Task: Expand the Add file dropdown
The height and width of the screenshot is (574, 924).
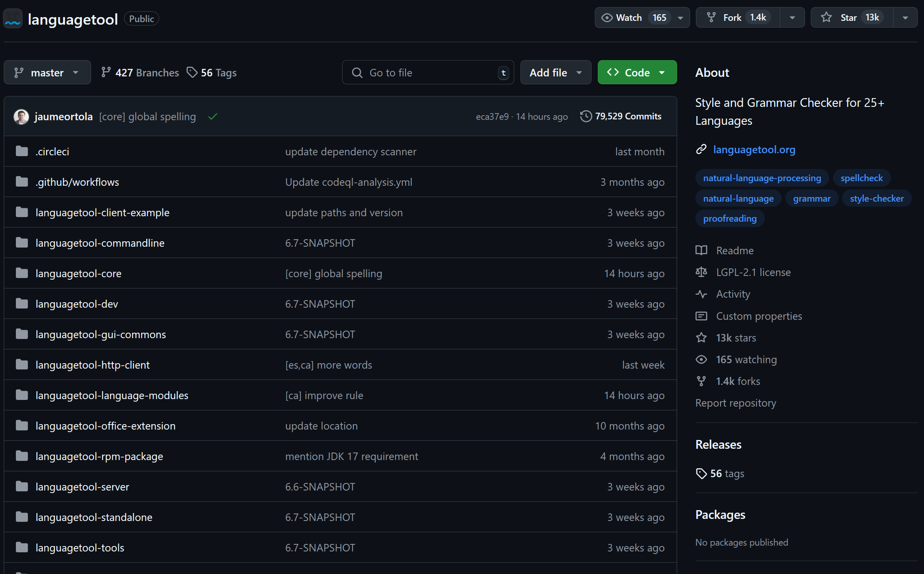Action: click(x=555, y=73)
